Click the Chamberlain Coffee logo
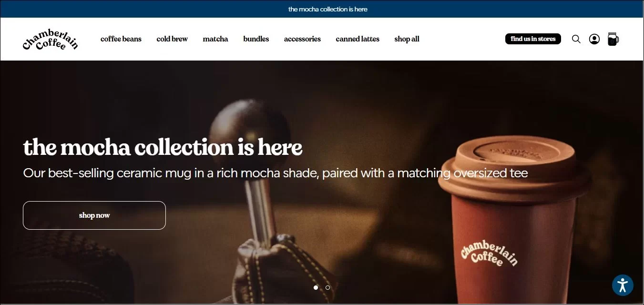 pyautogui.click(x=50, y=40)
